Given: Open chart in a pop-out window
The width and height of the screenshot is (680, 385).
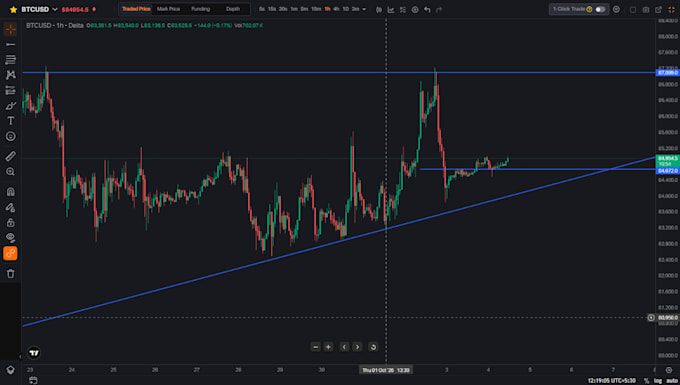Looking at the screenshot, I should (658, 10).
